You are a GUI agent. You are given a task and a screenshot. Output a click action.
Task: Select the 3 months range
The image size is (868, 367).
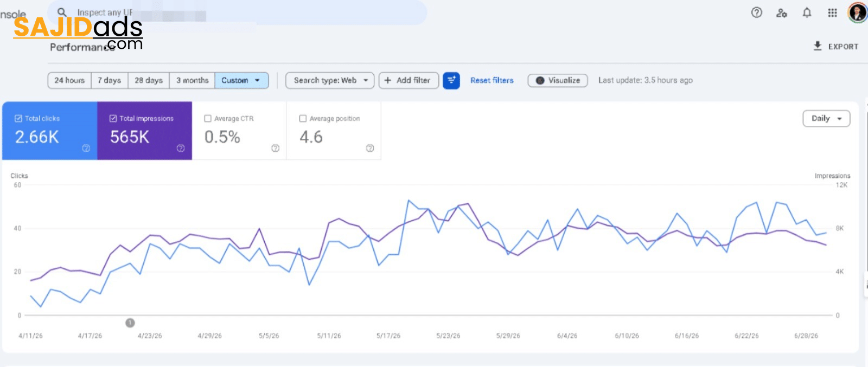[x=192, y=80]
